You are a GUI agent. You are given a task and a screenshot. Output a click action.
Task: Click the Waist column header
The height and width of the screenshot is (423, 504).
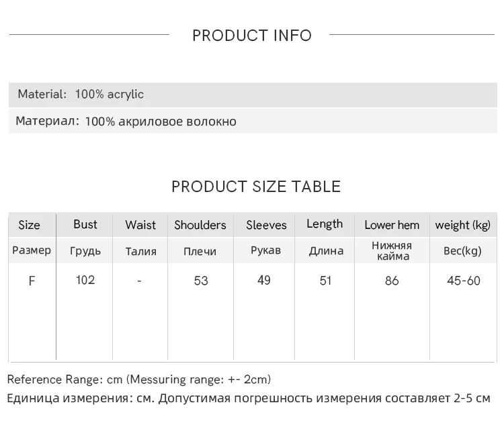140,225
